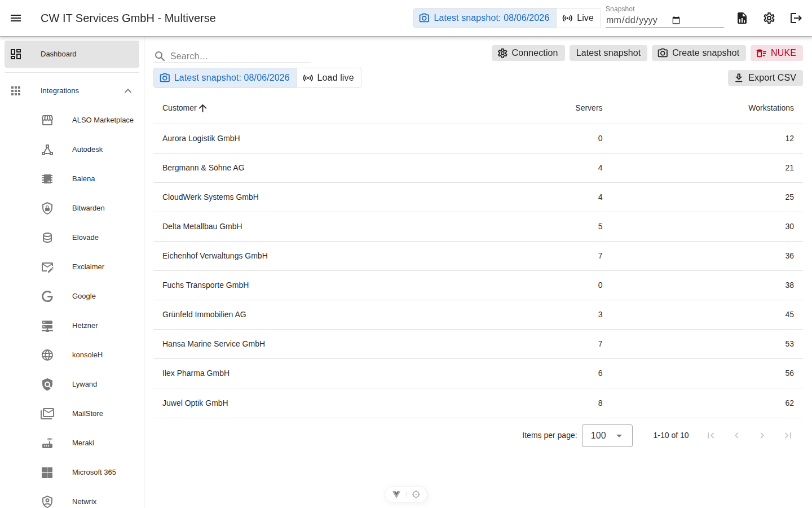812x508 pixels.
Task: Select Latest snapshot toggle above table
Action: (x=226, y=78)
